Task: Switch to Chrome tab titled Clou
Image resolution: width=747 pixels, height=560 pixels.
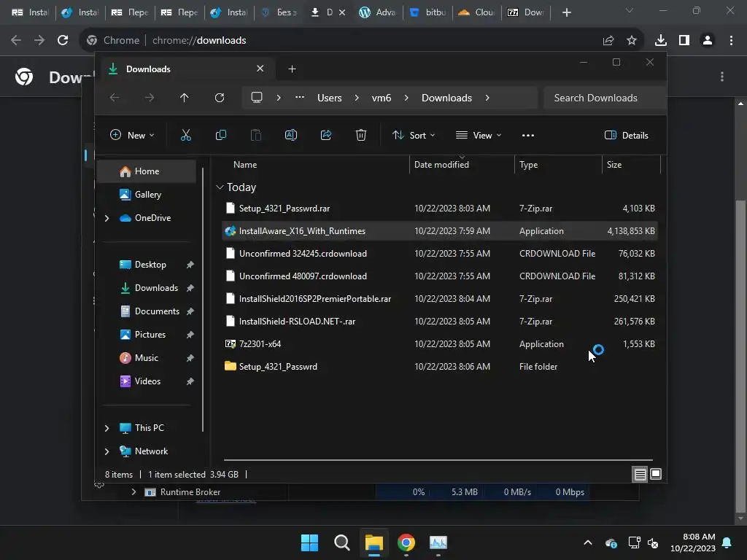Action: click(477, 12)
